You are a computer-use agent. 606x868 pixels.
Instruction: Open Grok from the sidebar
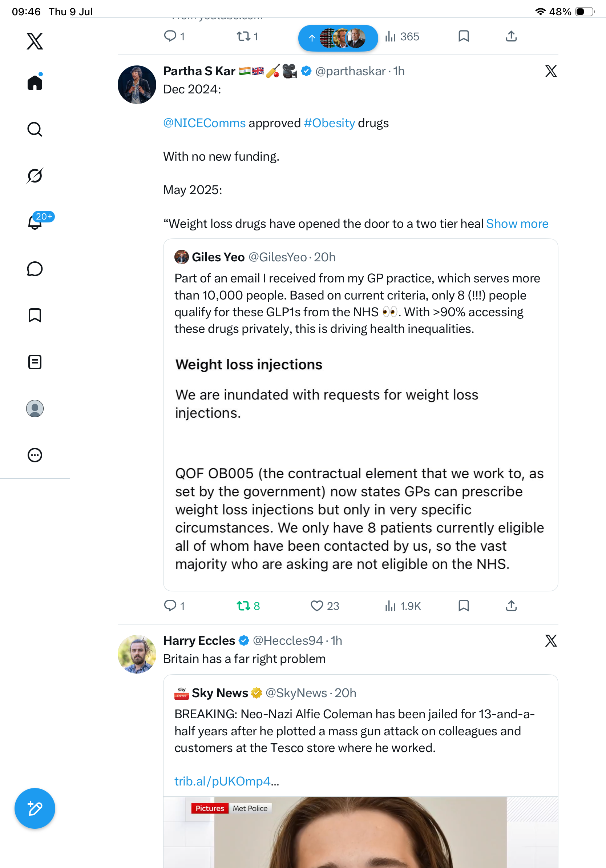coord(35,176)
